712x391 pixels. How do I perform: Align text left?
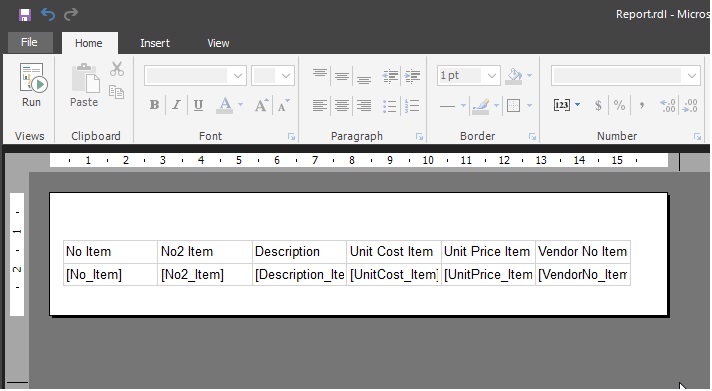(x=320, y=106)
